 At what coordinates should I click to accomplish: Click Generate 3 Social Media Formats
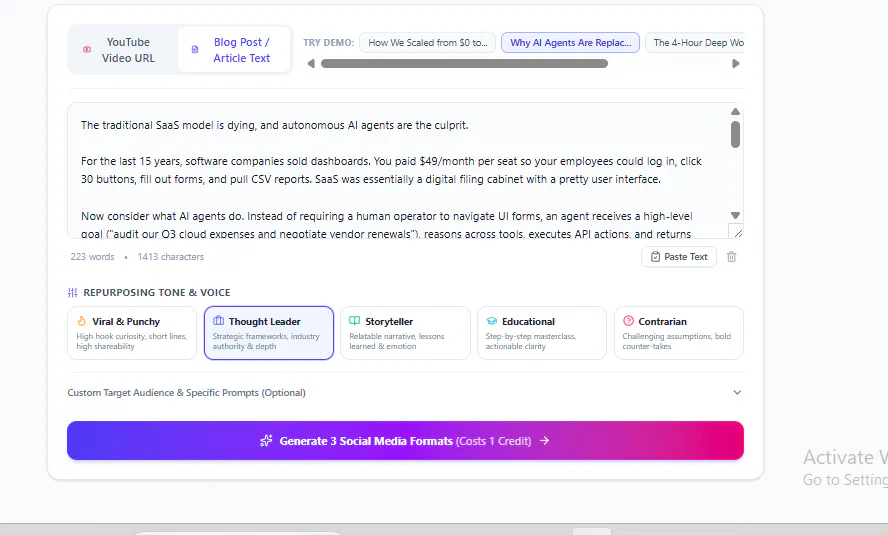point(405,440)
